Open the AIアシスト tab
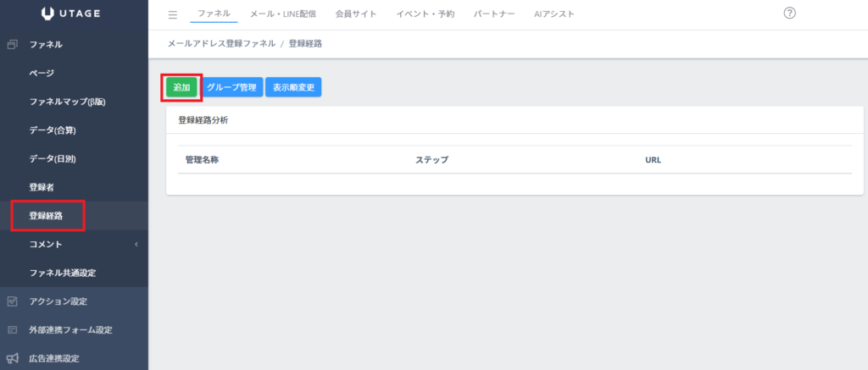Image resolution: width=868 pixels, height=370 pixels. [x=554, y=14]
